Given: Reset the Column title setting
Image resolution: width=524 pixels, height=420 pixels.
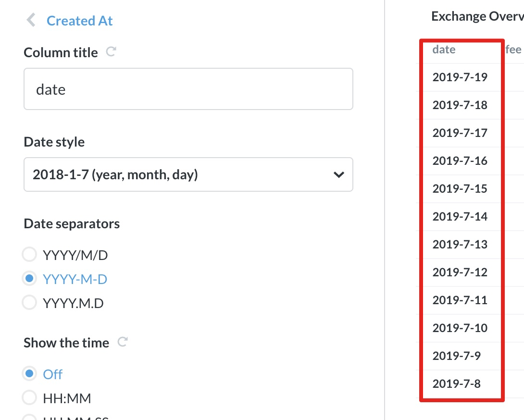Looking at the screenshot, I should click(x=111, y=51).
